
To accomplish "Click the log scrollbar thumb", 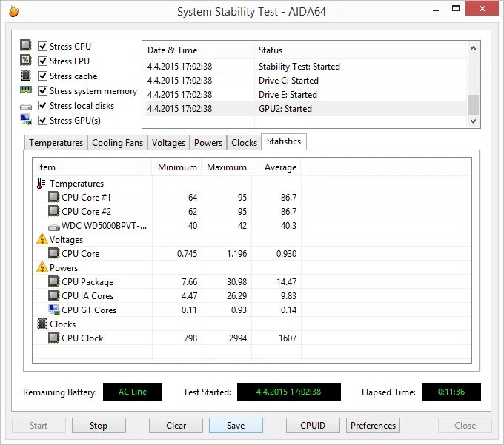I will (x=473, y=104).
